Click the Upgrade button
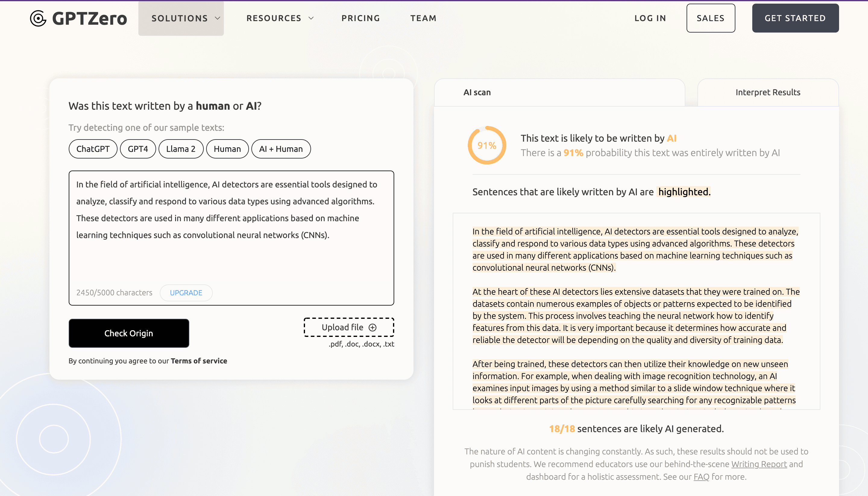 coord(186,293)
